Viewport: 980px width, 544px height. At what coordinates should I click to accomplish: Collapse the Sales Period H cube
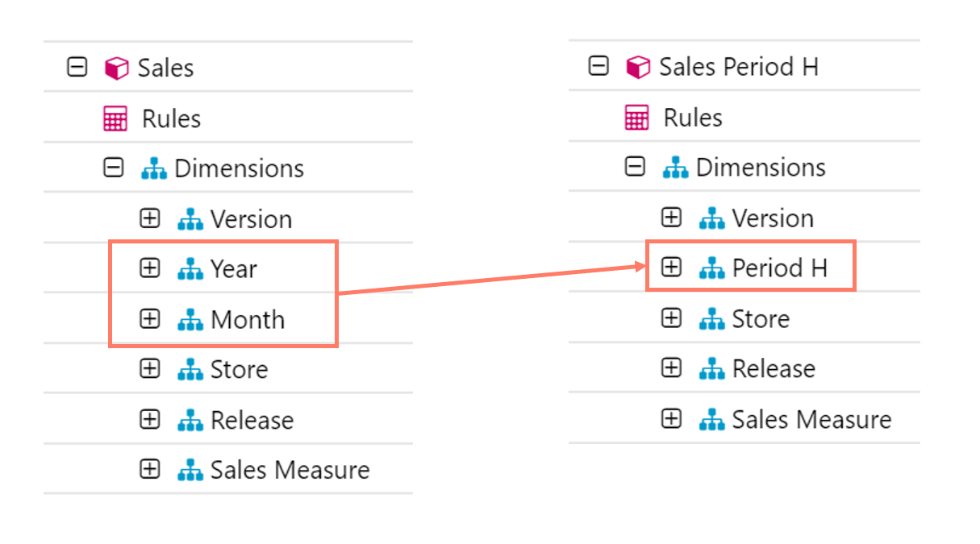[x=598, y=67]
